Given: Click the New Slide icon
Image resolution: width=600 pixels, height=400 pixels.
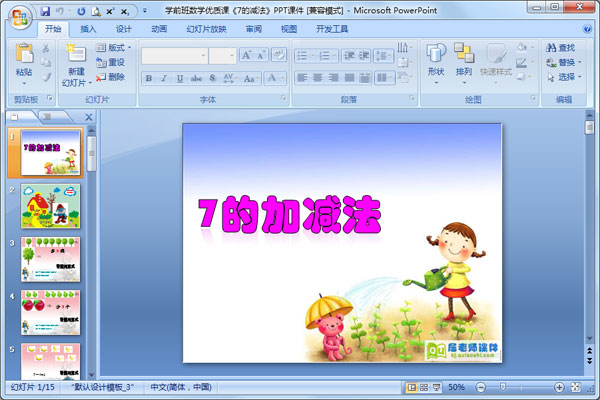Looking at the screenshot, I should tap(76, 53).
